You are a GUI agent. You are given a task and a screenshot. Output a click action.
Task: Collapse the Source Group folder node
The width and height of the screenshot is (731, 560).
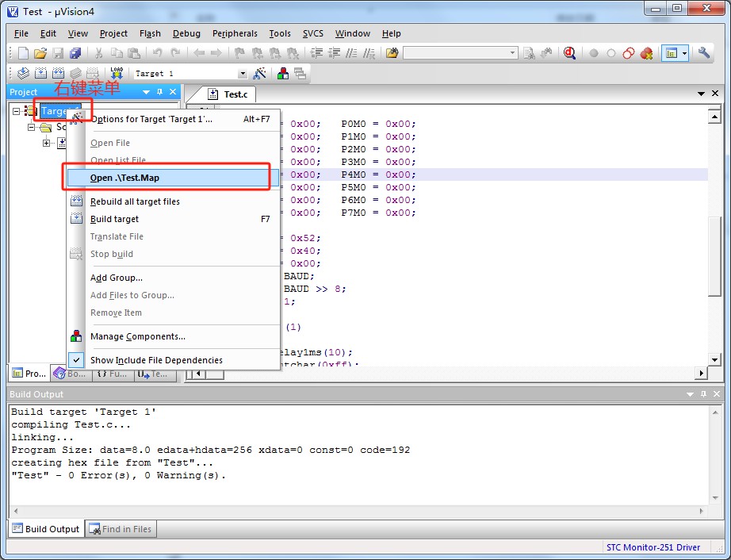(x=31, y=127)
